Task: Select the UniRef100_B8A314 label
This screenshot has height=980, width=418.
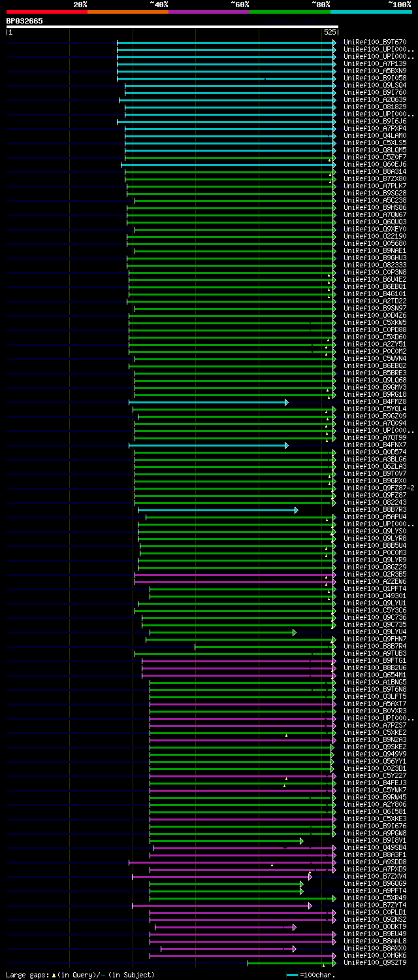Action: 376,172
